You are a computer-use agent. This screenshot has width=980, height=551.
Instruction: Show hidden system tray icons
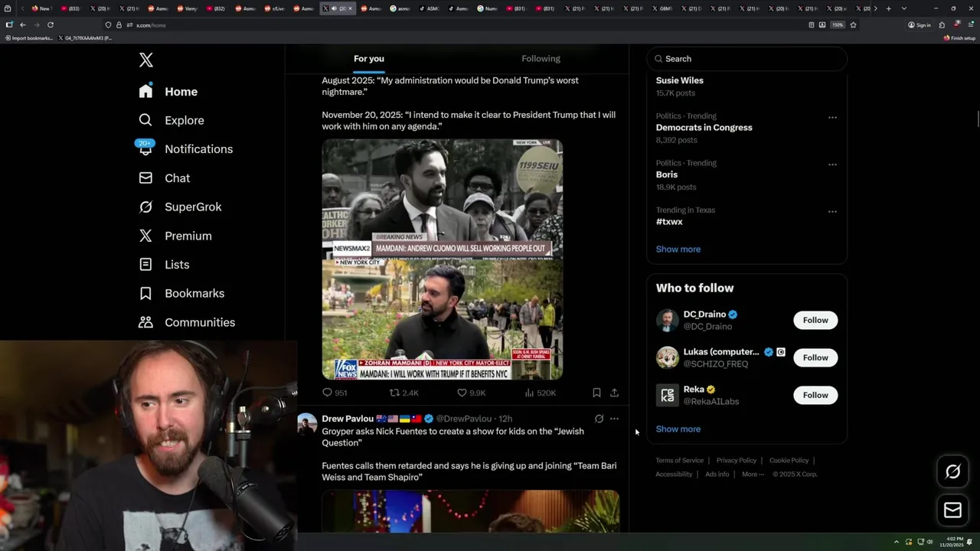tap(897, 542)
